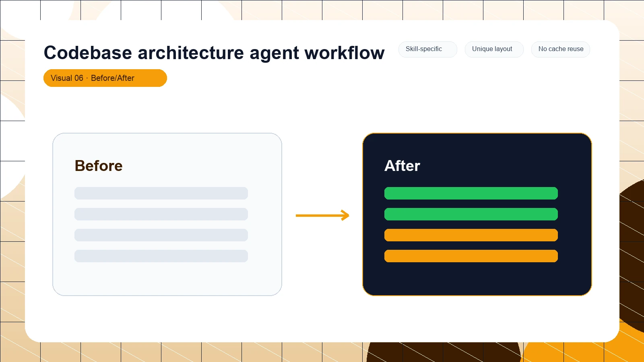Click the After heading
Viewport: 644px width, 362px height.
click(x=402, y=166)
